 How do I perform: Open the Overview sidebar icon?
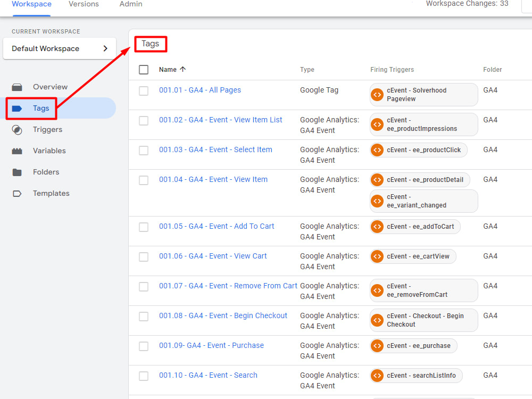pos(17,87)
